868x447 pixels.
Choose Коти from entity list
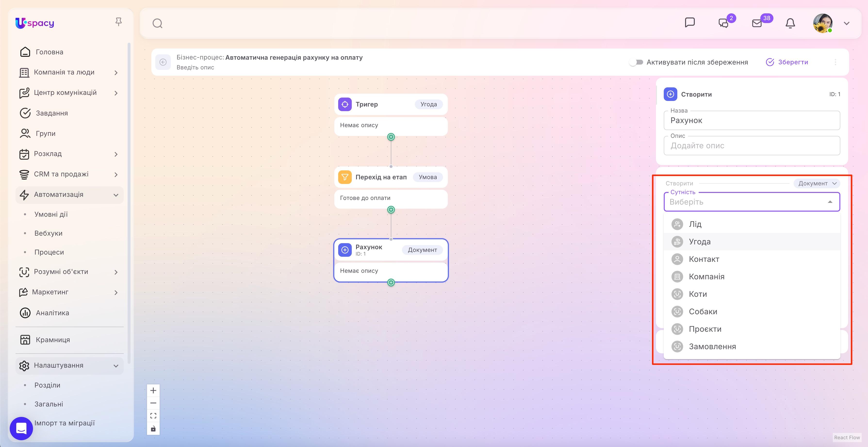[752, 294]
